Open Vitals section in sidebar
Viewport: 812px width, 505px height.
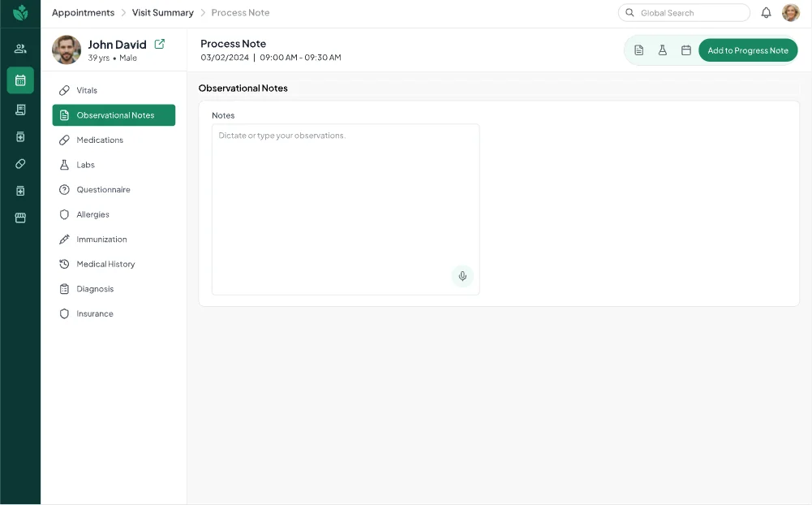click(114, 90)
